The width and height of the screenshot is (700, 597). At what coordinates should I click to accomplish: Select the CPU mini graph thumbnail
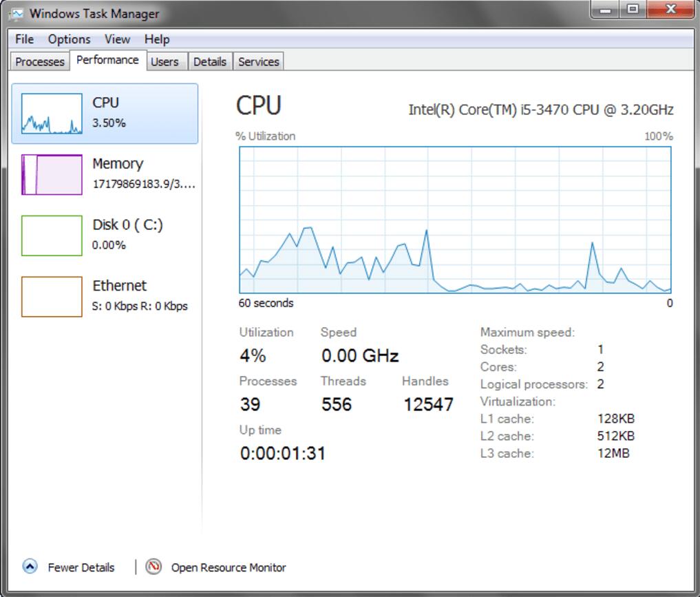coord(52,114)
